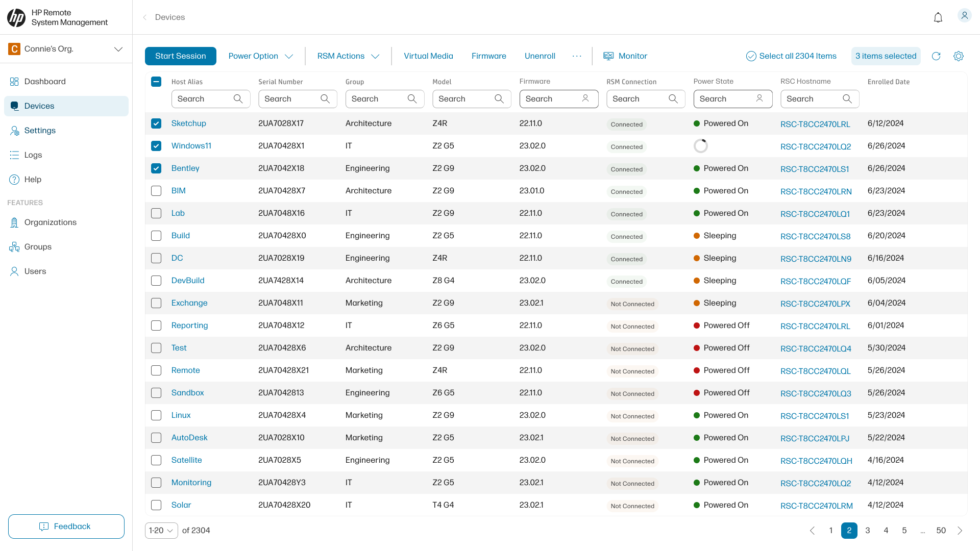The image size is (980, 551).
Task: Go back using the Devices breadcrumb arrow
Action: (x=145, y=17)
